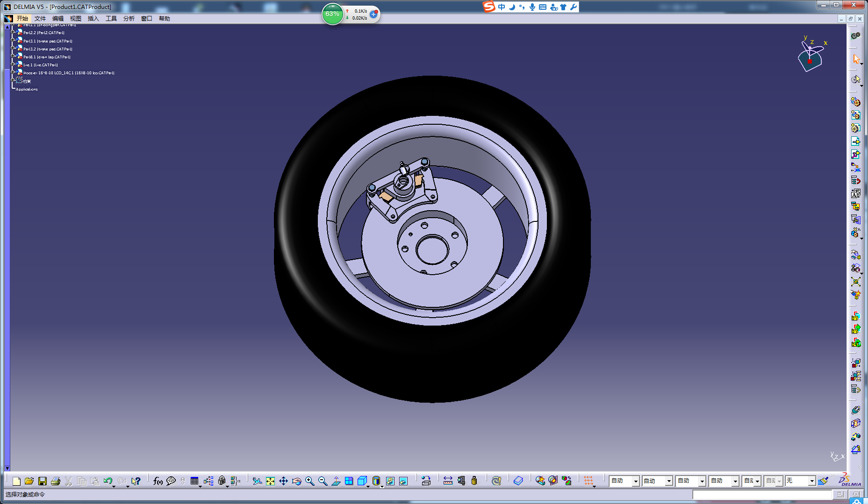Click the Design Table grid icon
This screenshot has width=868, height=504.
click(194, 481)
